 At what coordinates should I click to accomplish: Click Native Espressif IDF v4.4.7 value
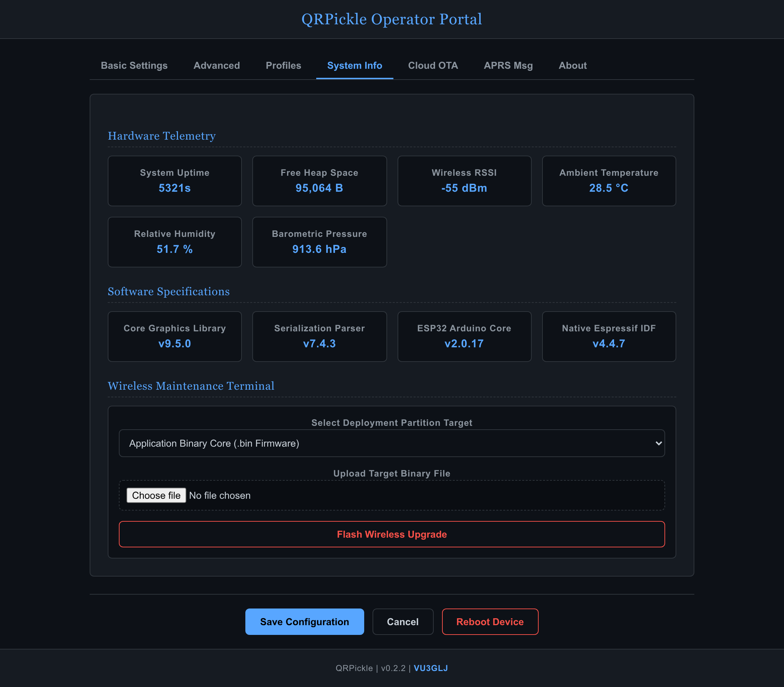609,343
